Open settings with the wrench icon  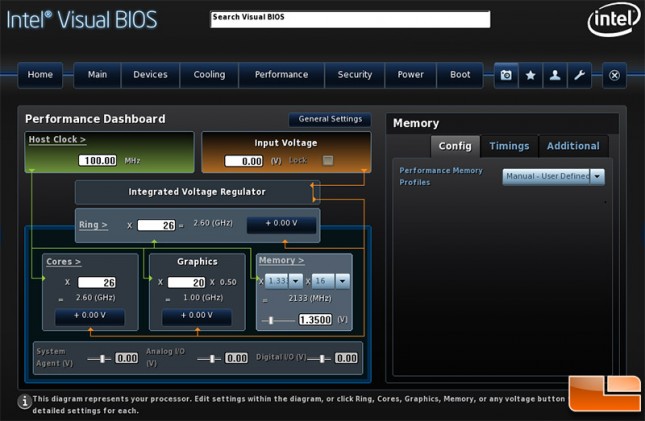point(579,75)
